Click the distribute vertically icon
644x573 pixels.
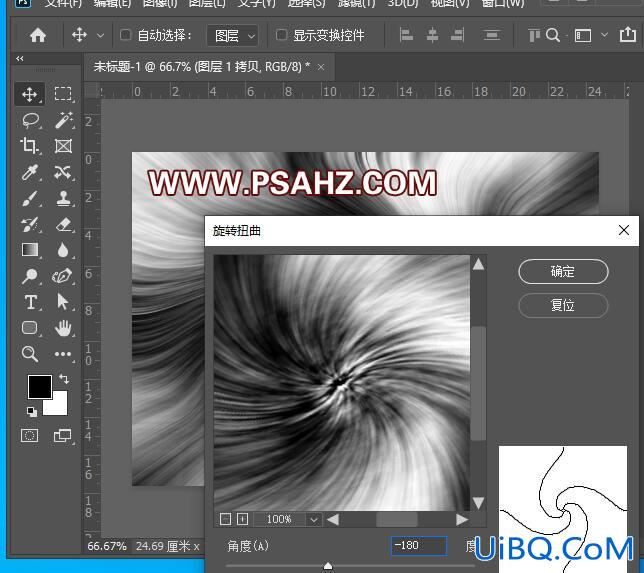click(x=492, y=35)
